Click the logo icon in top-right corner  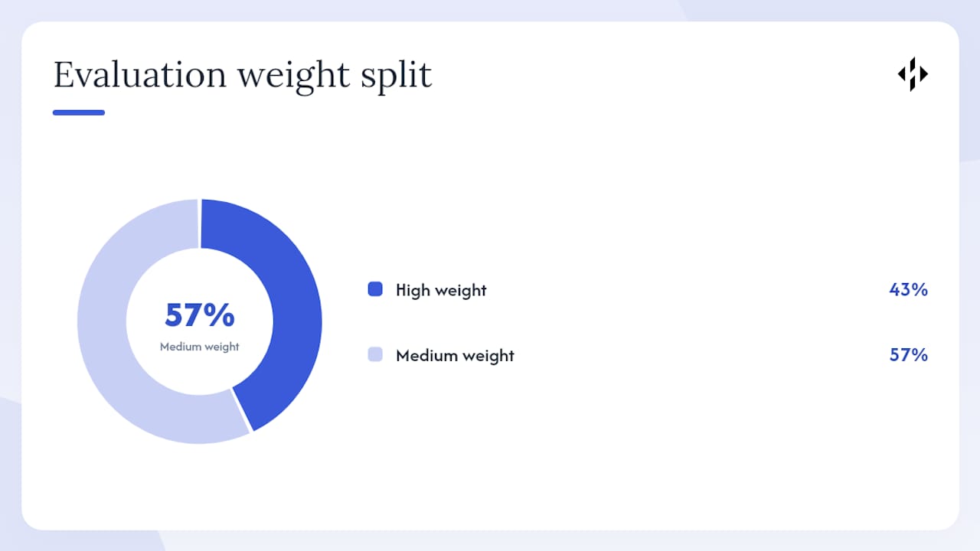click(913, 74)
